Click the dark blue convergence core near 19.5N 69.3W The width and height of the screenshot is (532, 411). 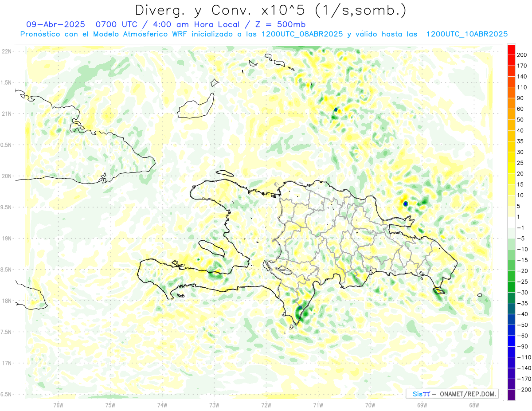point(406,204)
